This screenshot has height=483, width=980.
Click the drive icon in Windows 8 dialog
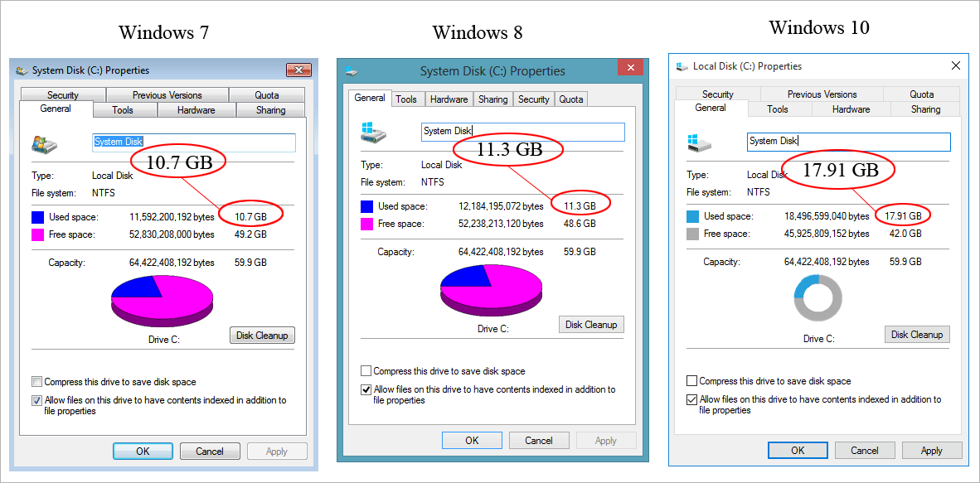point(375,131)
